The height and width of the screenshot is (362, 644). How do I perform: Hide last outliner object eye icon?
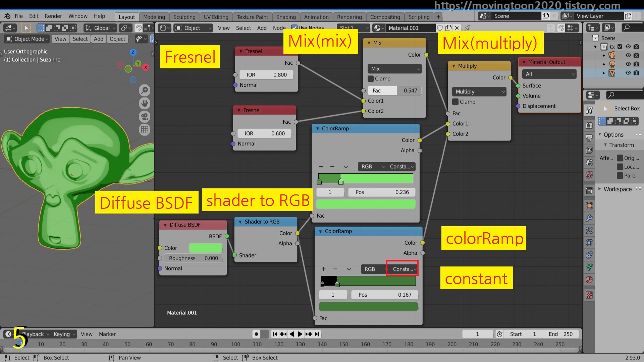(x=628, y=73)
